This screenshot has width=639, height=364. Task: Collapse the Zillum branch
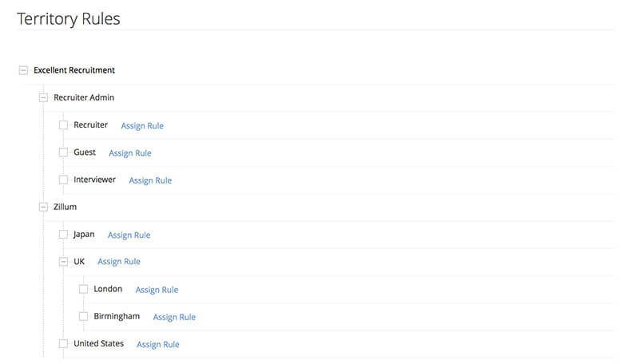tap(43, 208)
